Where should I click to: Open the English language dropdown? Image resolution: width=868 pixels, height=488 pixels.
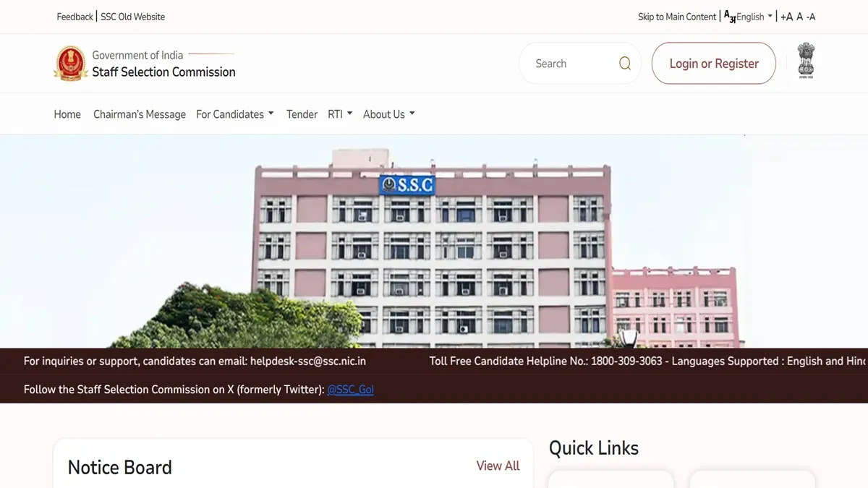pyautogui.click(x=754, y=17)
